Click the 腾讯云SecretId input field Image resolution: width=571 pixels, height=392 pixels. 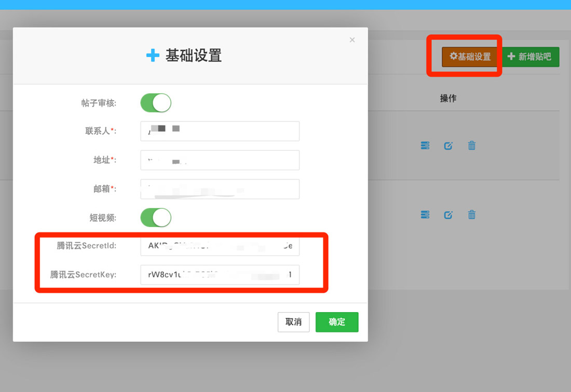coord(220,246)
